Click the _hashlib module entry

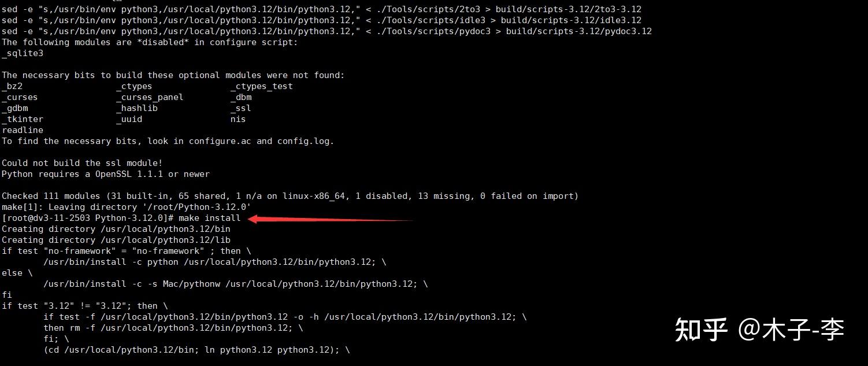[x=137, y=108]
